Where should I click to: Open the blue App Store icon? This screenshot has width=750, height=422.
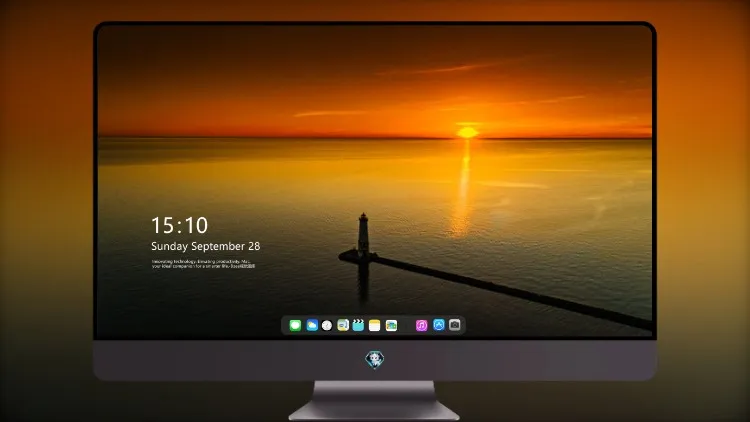point(439,325)
